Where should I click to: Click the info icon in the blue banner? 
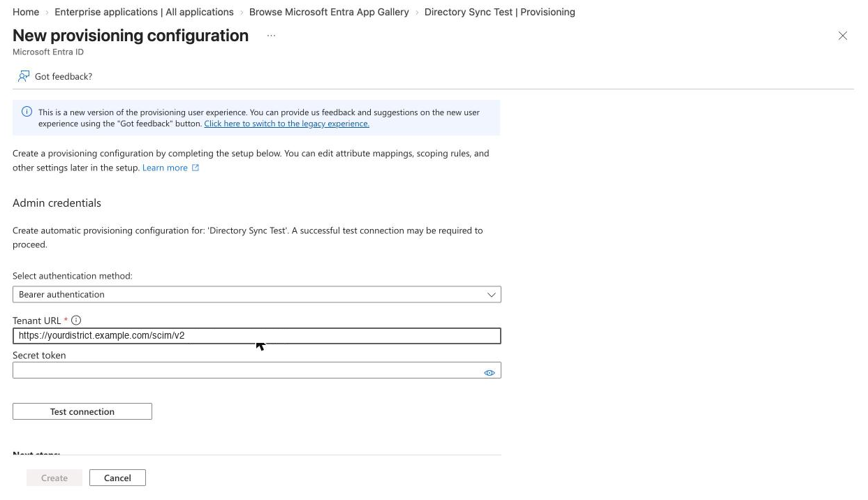tap(27, 112)
